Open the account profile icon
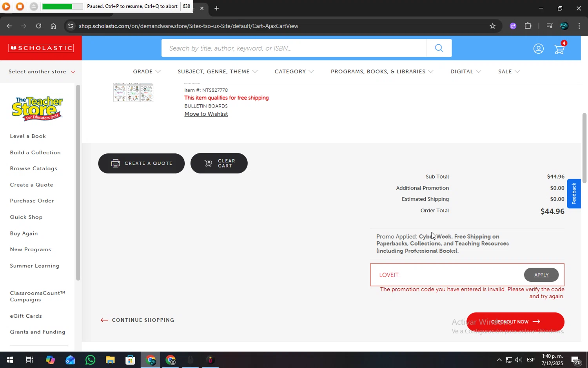This screenshot has width=588, height=368. tap(539, 49)
